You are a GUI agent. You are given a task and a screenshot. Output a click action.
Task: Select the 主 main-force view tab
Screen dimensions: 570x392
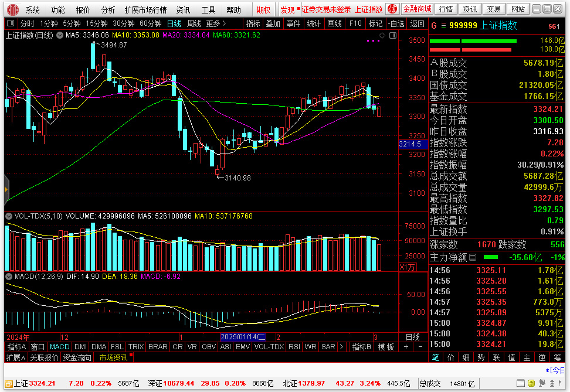pyautogui.click(x=527, y=357)
